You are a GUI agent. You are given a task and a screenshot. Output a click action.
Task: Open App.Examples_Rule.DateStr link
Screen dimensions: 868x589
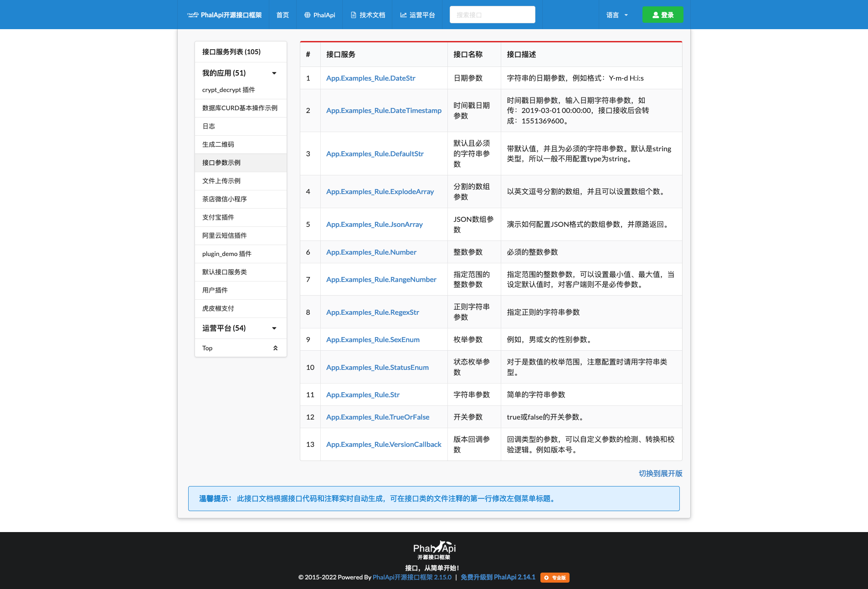(370, 78)
